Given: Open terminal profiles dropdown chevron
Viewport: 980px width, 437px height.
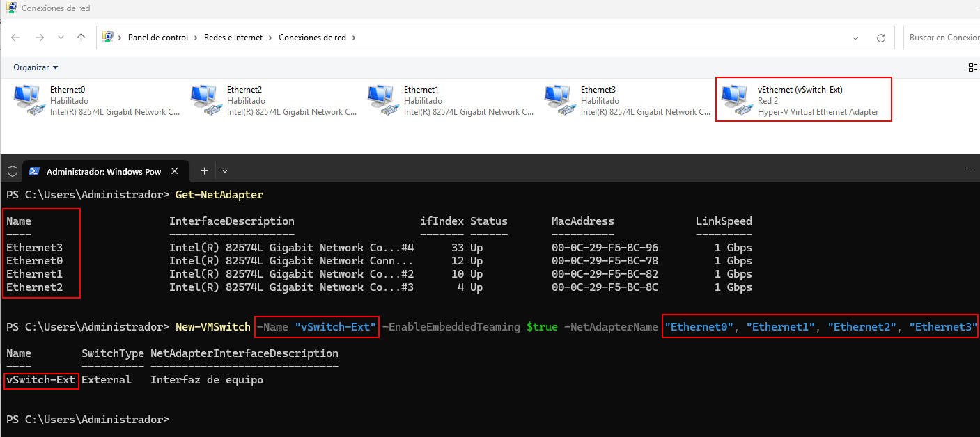Looking at the screenshot, I should (224, 171).
